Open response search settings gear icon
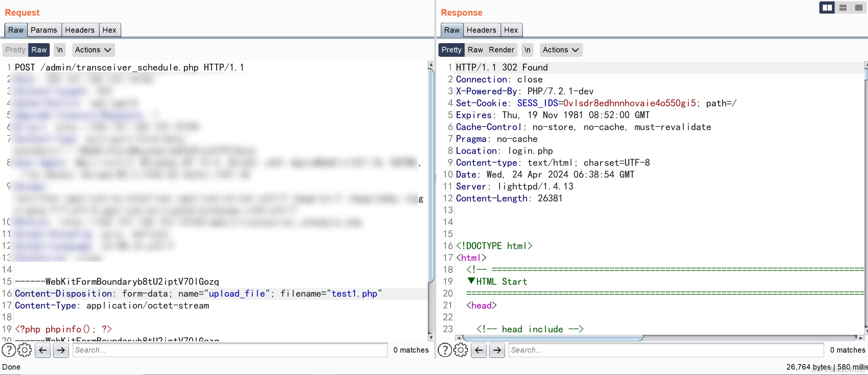This screenshot has height=375, width=868. click(461, 350)
